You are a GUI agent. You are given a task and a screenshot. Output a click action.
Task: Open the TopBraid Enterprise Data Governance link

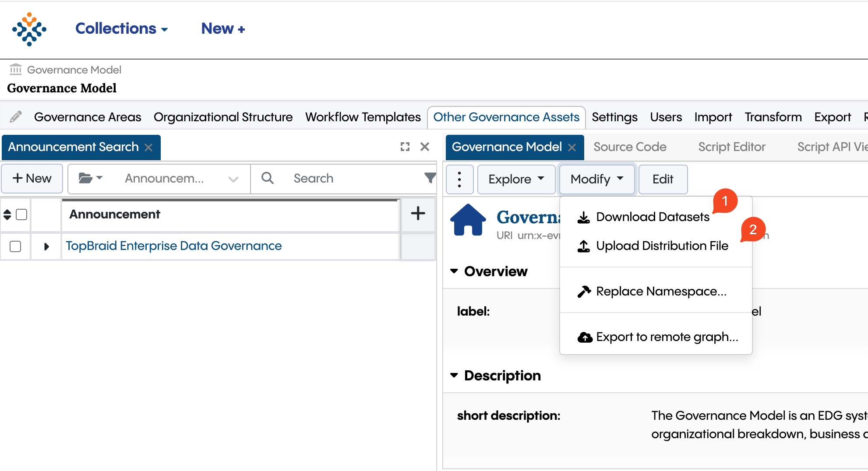(x=173, y=246)
